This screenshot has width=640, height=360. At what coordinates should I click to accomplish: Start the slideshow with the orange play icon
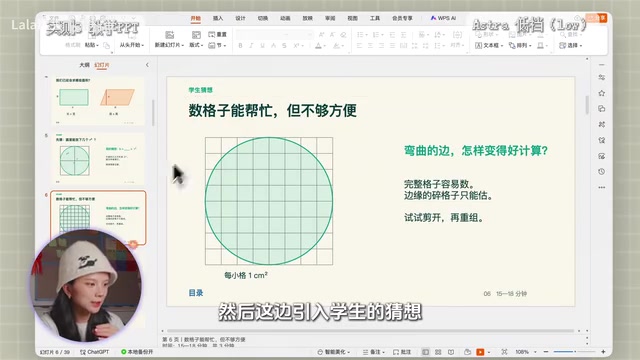480,352
